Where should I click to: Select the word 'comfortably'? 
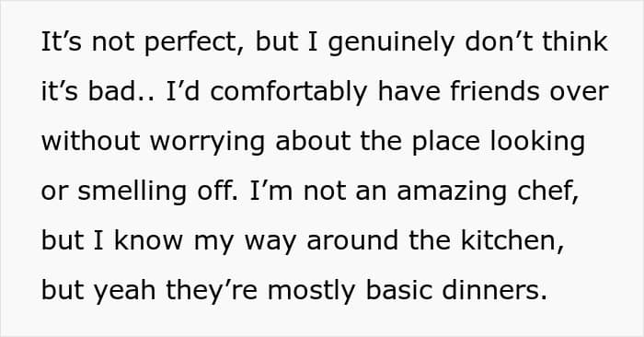pyautogui.click(x=288, y=93)
